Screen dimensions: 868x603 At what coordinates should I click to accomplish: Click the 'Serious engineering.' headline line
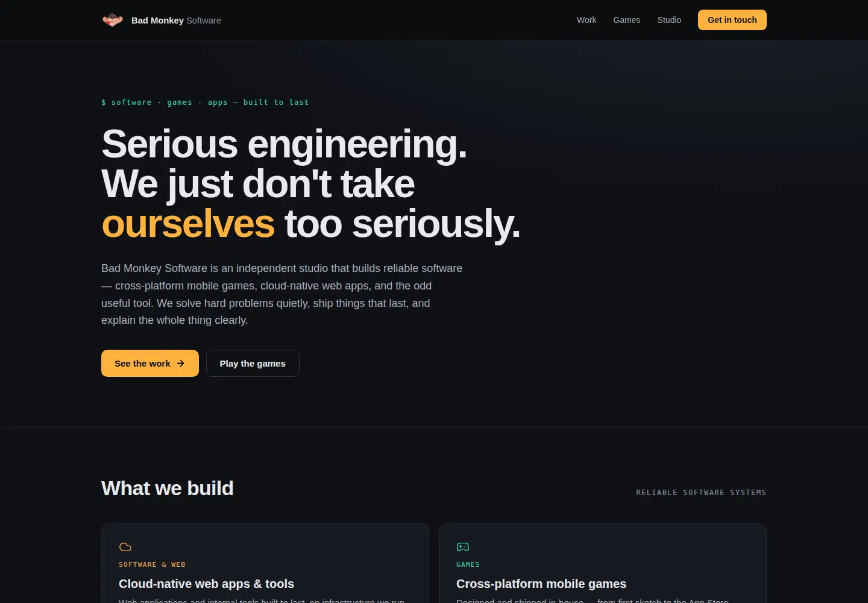(x=284, y=144)
